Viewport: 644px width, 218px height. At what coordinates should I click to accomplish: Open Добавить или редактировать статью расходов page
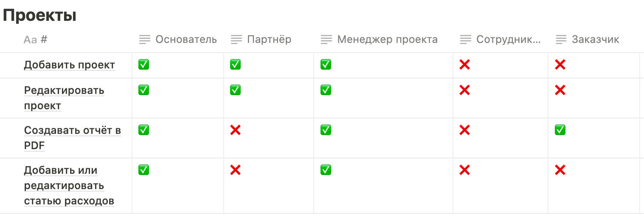pos(69,186)
